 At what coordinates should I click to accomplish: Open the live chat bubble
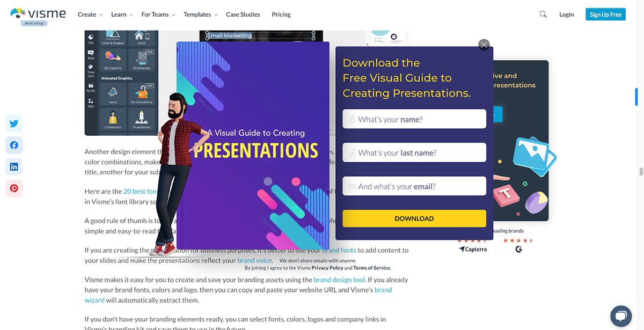pyautogui.click(x=621, y=316)
